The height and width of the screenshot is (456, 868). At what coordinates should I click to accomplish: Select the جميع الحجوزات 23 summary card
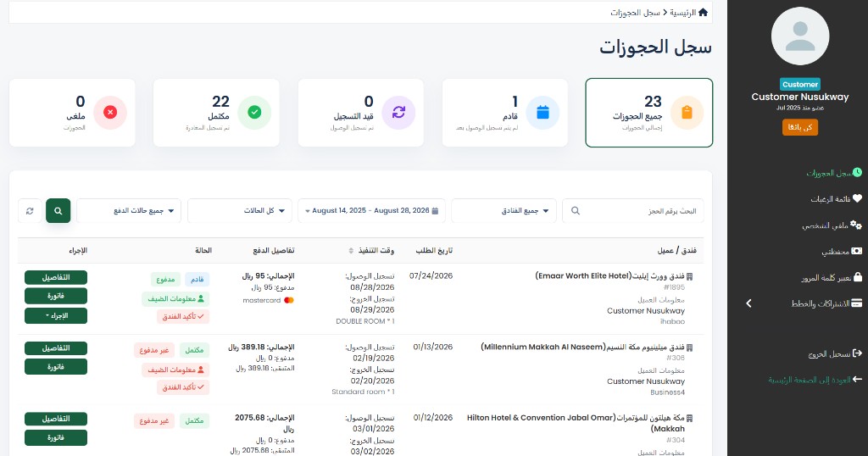coord(648,113)
